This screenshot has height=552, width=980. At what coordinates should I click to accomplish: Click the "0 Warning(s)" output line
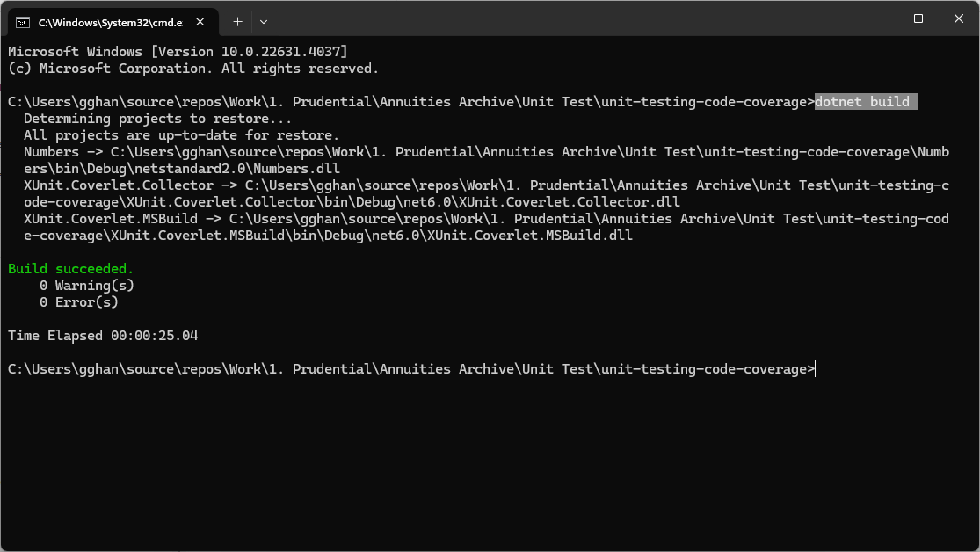tap(86, 286)
